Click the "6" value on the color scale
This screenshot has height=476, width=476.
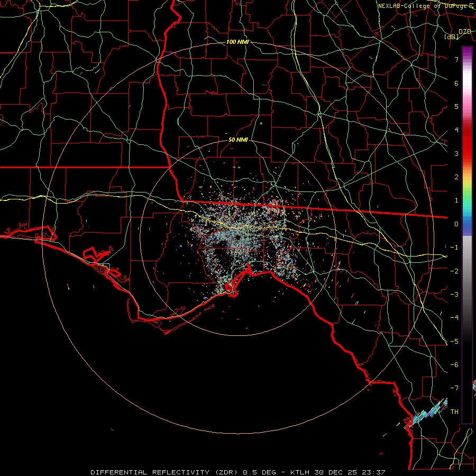point(456,83)
